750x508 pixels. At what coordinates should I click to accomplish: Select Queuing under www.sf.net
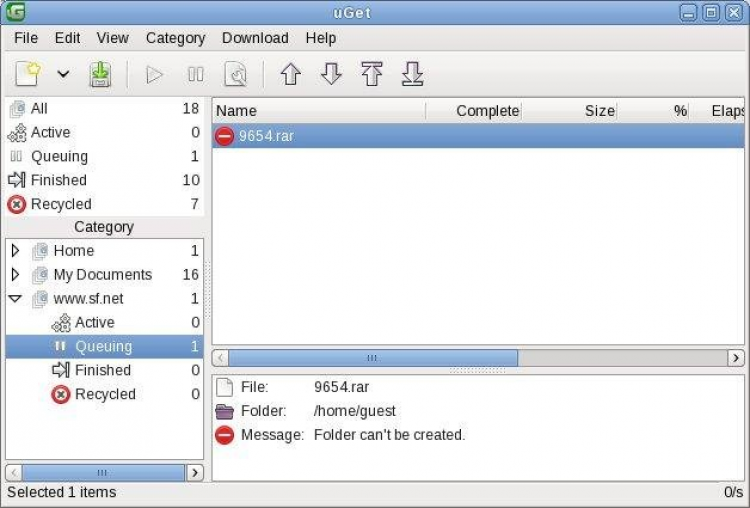pos(104,346)
